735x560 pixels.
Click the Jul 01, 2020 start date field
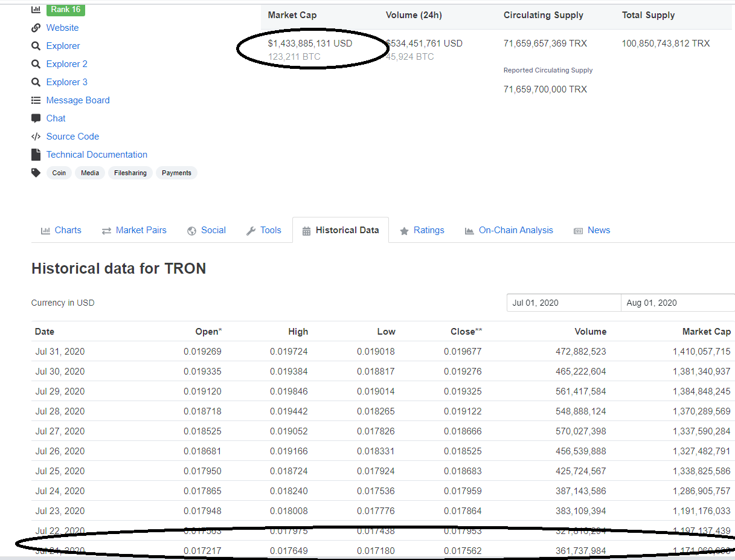(563, 303)
